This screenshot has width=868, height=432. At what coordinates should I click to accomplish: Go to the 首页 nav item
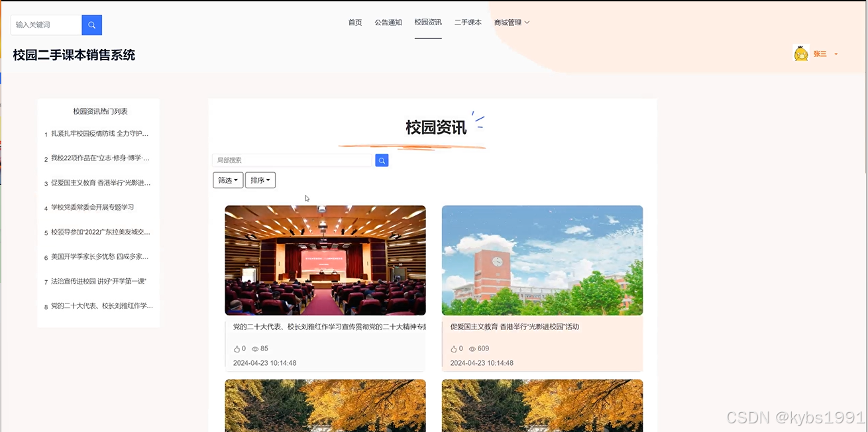pos(355,23)
